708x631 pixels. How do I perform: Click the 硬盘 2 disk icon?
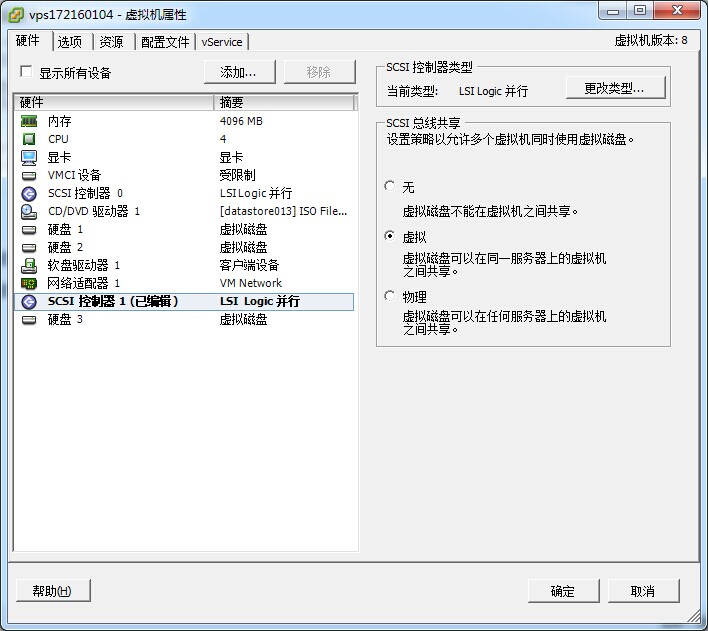tap(29, 248)
